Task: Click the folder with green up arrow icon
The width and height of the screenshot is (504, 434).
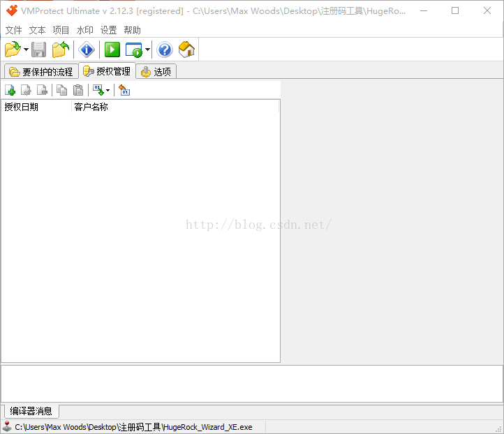Action: 61,50
